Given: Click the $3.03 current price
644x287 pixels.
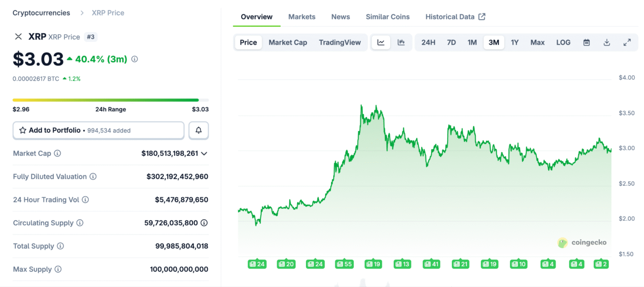Looking at the screenshot, I should click(38, 59).
